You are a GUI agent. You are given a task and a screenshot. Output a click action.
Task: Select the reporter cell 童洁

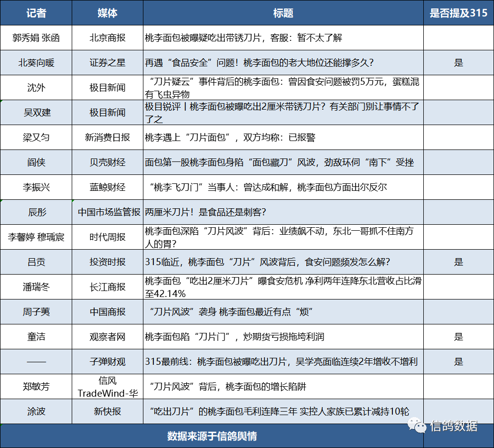(x=36, y=337)
